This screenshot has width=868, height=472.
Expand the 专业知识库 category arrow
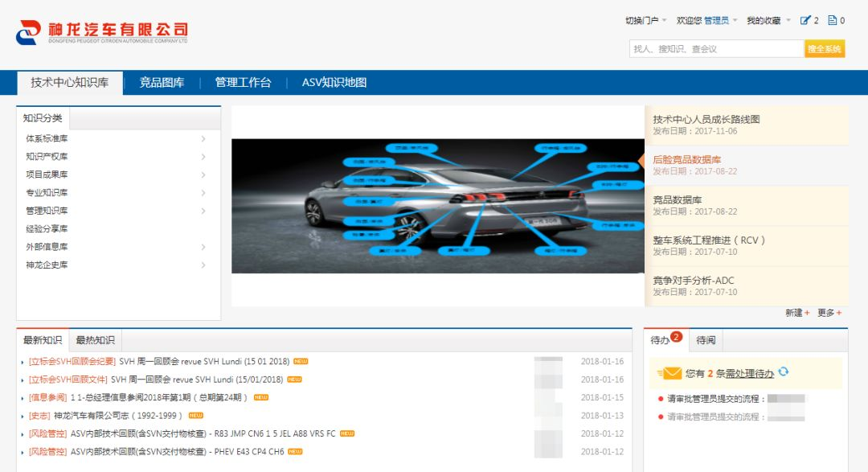[203, 193]
